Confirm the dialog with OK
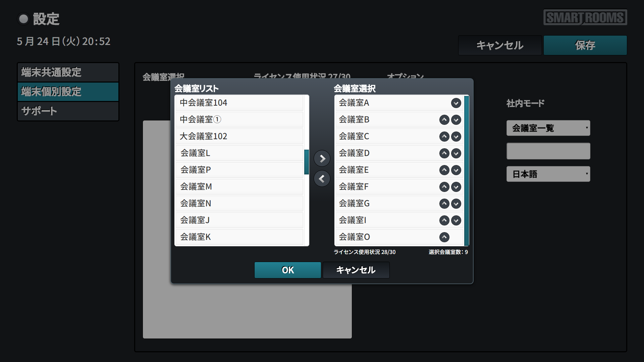 [x=287, y=270]
